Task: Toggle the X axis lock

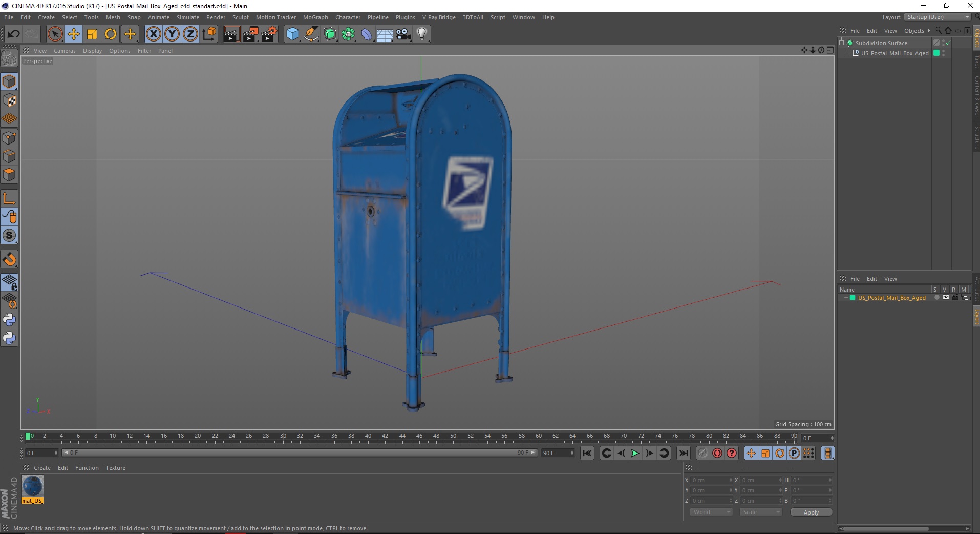Action: [153, 34]
